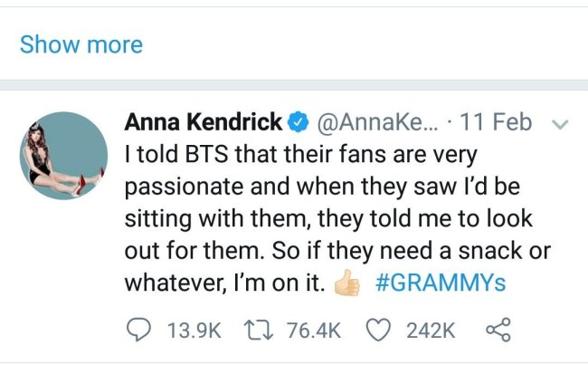
Task: Click the 76.4K retweet count
Action: pyautogui.click(x=314, y=331)
